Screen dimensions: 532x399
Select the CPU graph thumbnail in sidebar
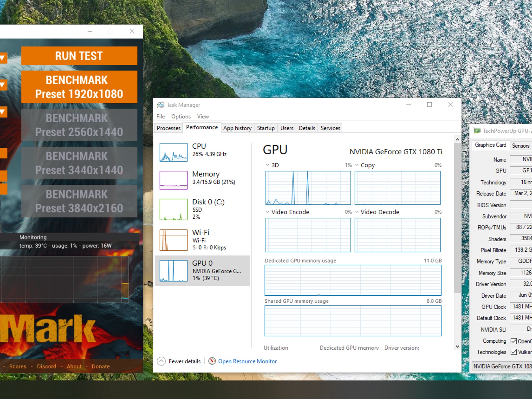pyautogui.click(x=174, y=152)
